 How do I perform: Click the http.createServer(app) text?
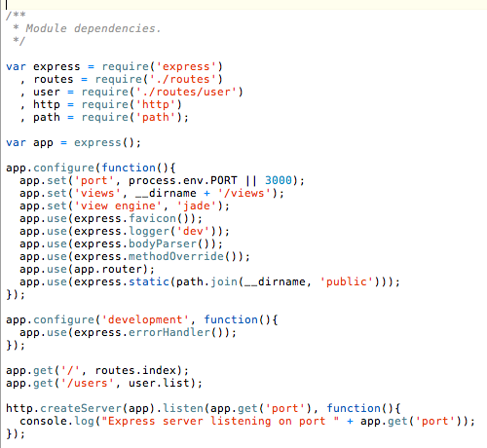coord(80,408)
